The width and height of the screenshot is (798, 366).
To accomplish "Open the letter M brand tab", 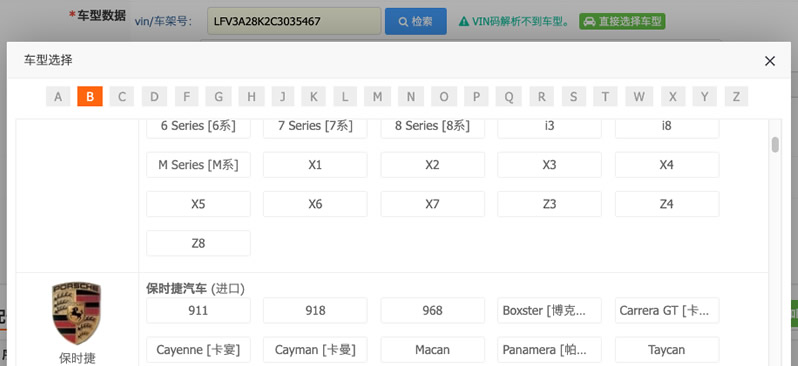I will (377, 96).
